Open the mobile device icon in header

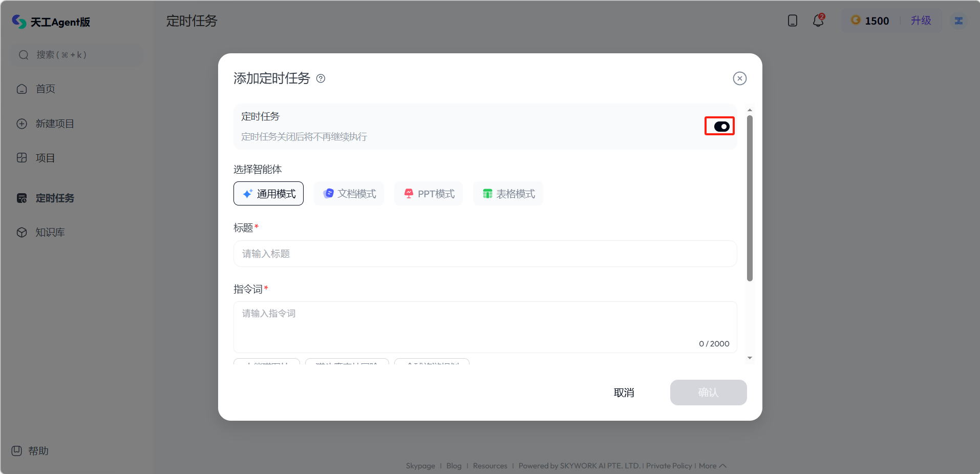click(x=792, y=20)
